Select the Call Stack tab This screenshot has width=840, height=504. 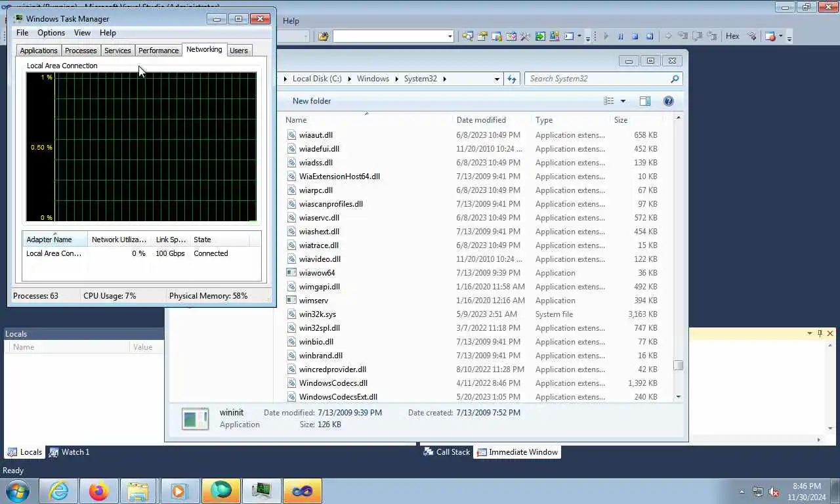pyautogui.click(x=446, y=452)
